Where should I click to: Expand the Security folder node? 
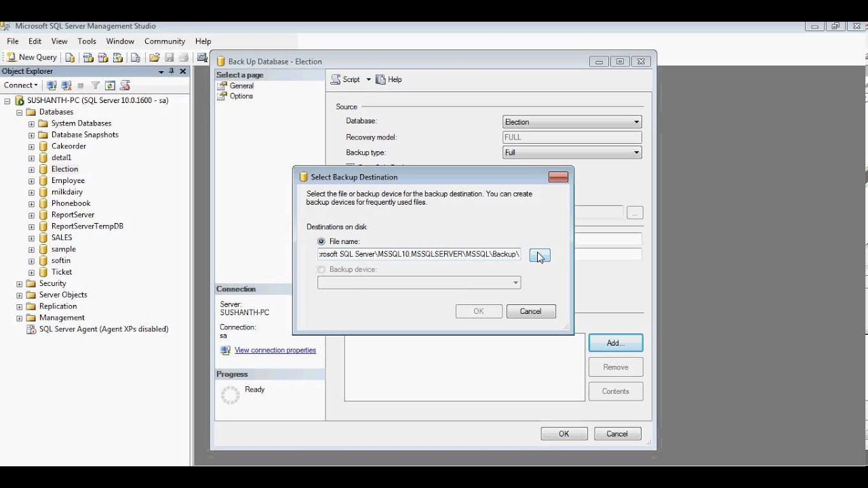tap(19, 284)
